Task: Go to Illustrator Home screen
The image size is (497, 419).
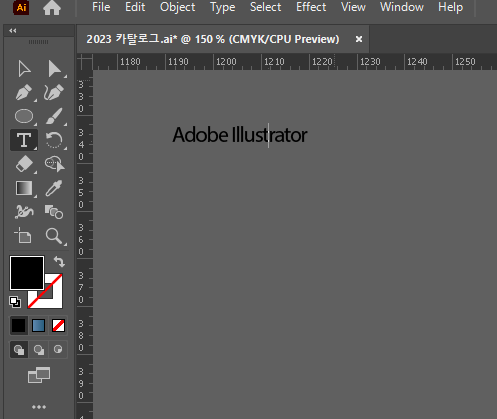Action: (x=52, y=8)
